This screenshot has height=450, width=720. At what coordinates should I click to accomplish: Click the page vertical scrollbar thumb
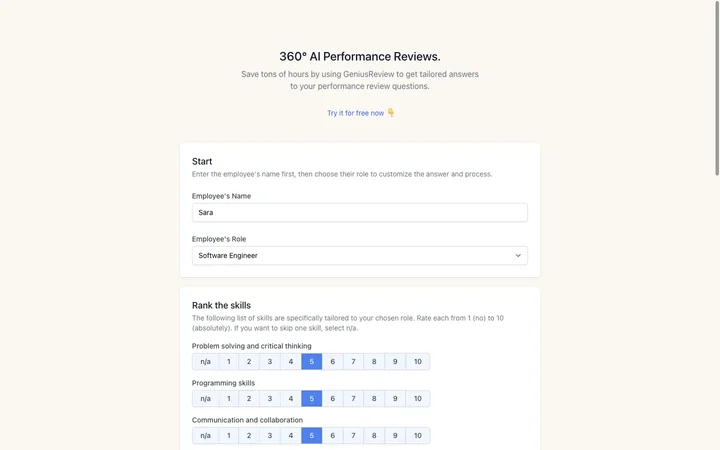[717, 88]
